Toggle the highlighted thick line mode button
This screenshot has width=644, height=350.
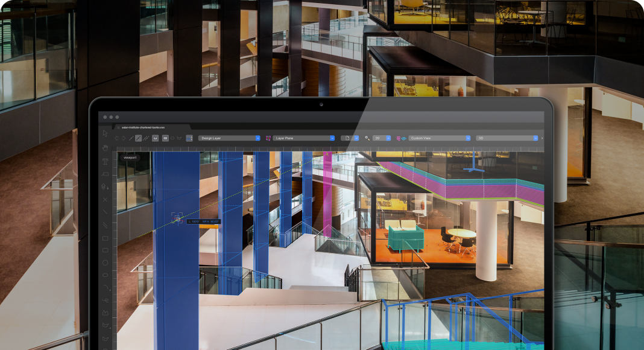pyautogui.click(x=139, y=138)
